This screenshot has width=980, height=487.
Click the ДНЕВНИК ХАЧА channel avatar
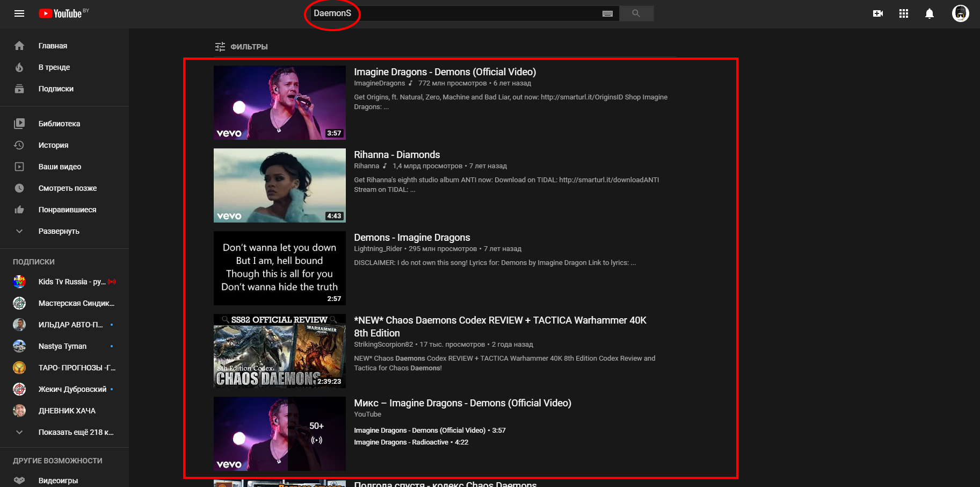pos(19,411)
